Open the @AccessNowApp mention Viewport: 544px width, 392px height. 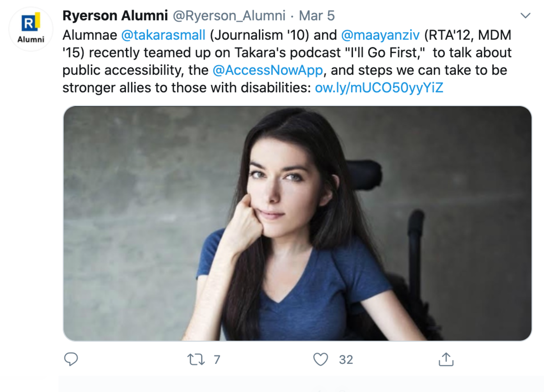pyautogui.click(x=267, y=70)
